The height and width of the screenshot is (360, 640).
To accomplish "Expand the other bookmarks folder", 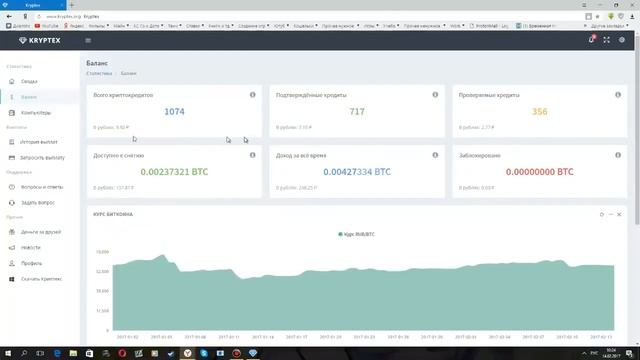I will pos(610,26).
